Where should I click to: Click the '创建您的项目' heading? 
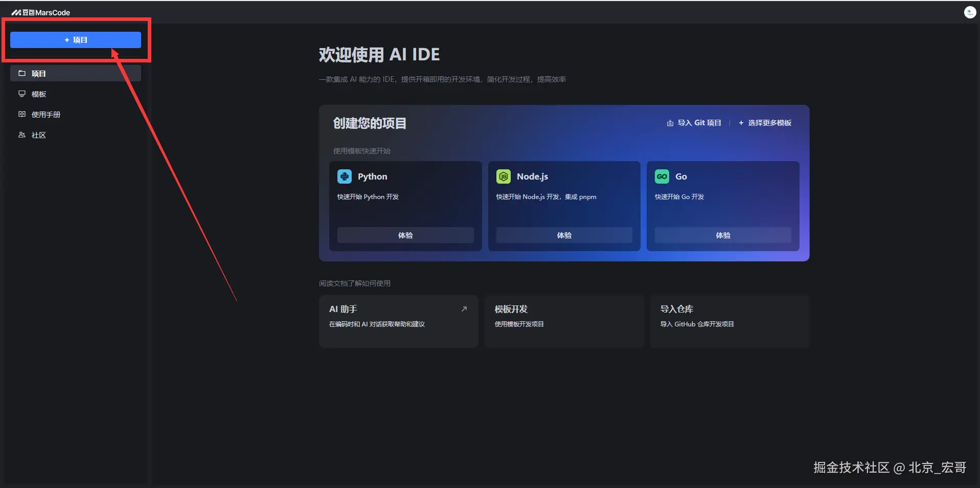coord(370,123)
